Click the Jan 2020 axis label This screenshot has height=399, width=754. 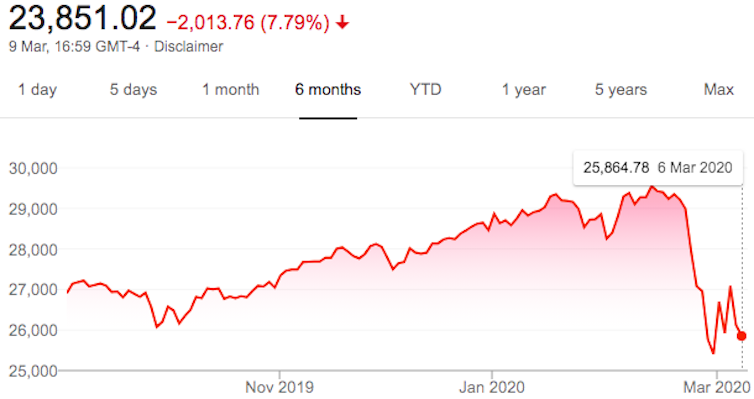click(491, 387)
